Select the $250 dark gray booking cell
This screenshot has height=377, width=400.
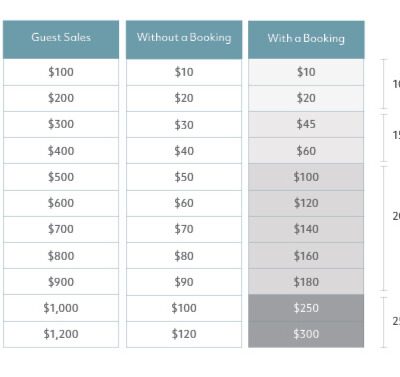click(x=306, y=308)
